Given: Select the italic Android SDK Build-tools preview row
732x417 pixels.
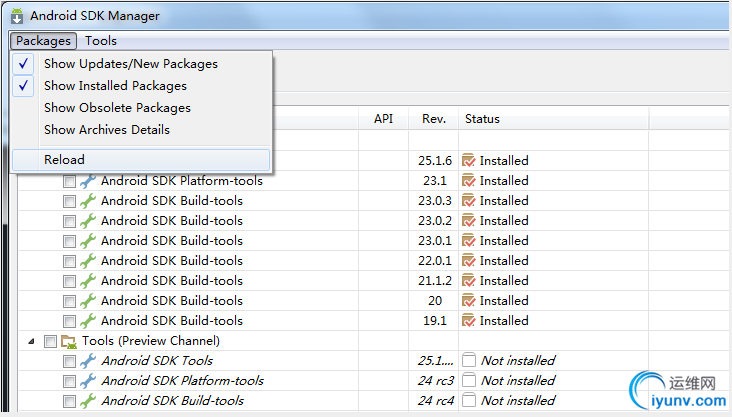Looking at the screenshot, I should 173,401.
